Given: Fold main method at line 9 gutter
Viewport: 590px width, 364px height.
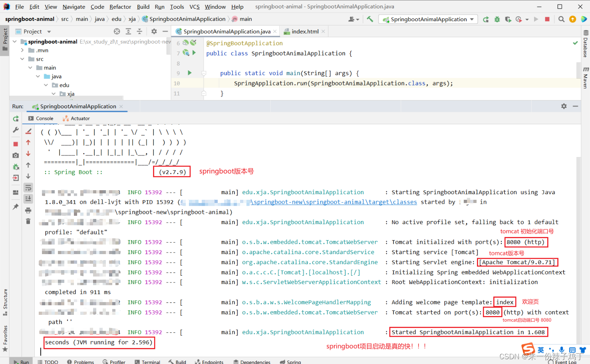Looking at the screenshot, I should point(204,74).
